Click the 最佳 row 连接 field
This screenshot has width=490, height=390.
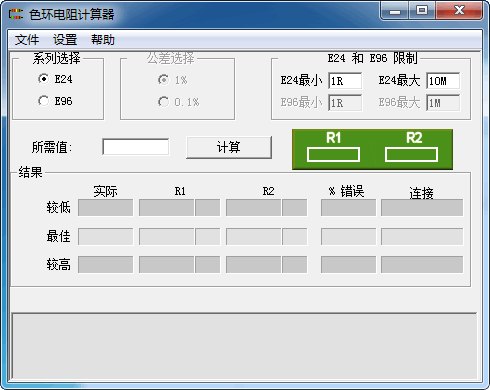pyautogui.click(x=422, y=236)
